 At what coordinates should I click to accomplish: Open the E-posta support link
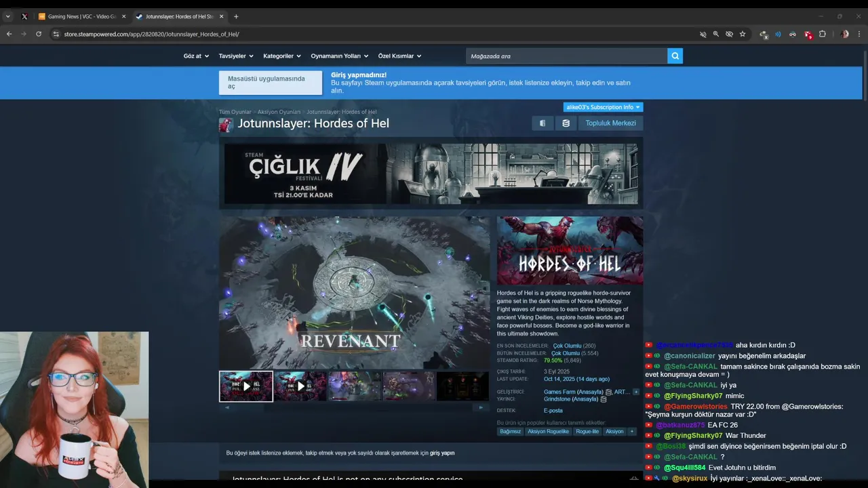click(x=553, y=410)
